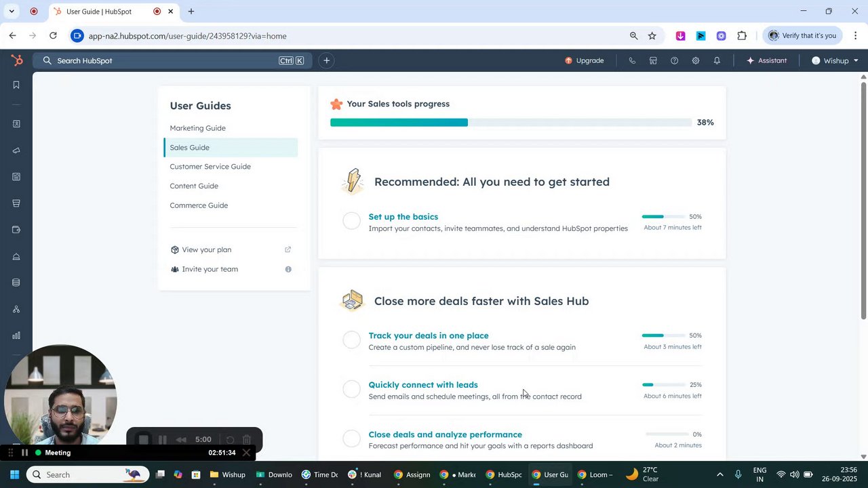868x488 pixels.
Task: Open a new browser tab
Action: tap(191, 12)
